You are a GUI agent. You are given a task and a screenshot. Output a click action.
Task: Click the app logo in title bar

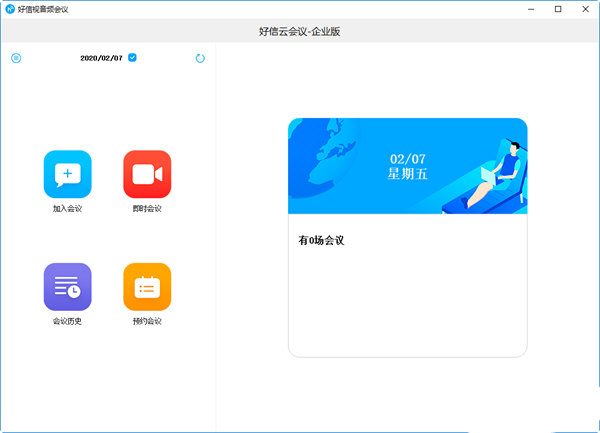[10, 9]
